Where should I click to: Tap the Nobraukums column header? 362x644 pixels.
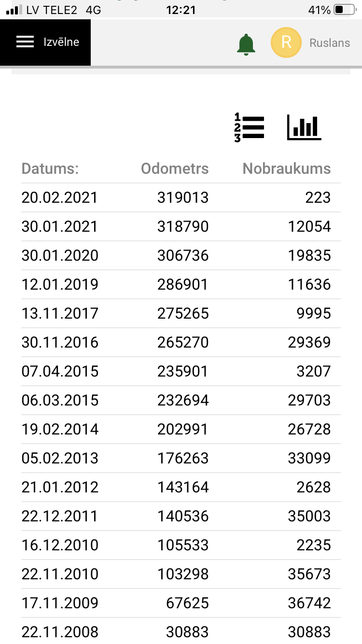click(x=287, y=168)
